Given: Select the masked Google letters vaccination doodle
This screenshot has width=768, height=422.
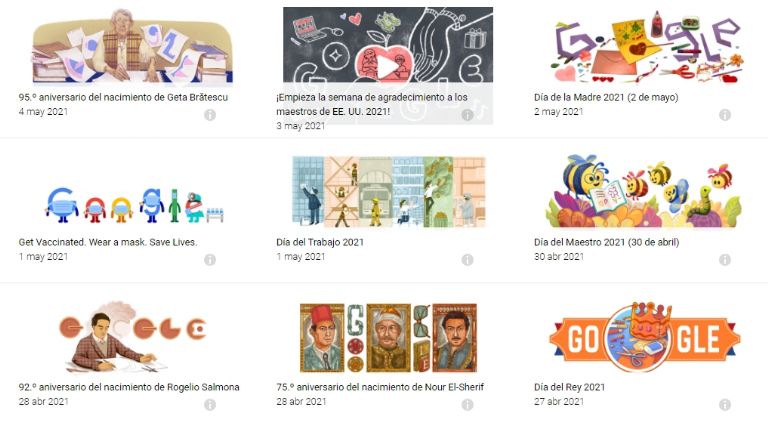Looking at the screenshot, I should point(133,205).
